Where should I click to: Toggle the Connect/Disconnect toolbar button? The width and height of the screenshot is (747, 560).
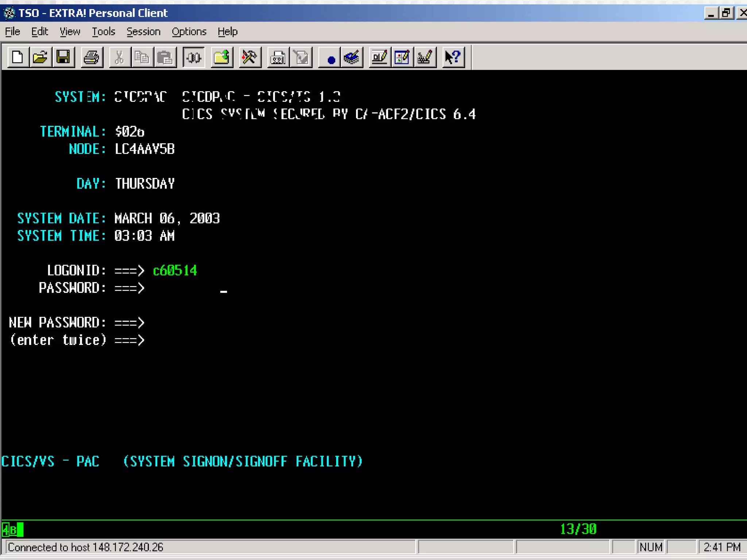pyautogui.click(x=194, y=57)
